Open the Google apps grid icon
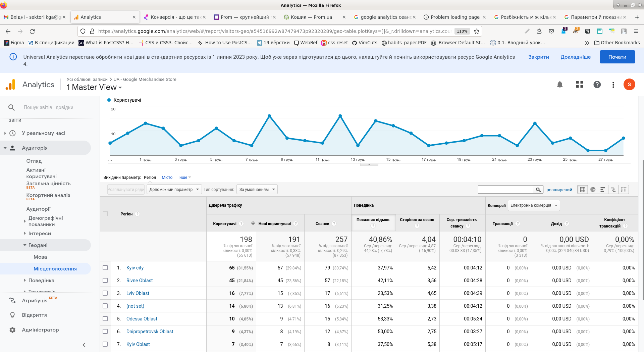644x352 pixels. click(x=579, y=85)
